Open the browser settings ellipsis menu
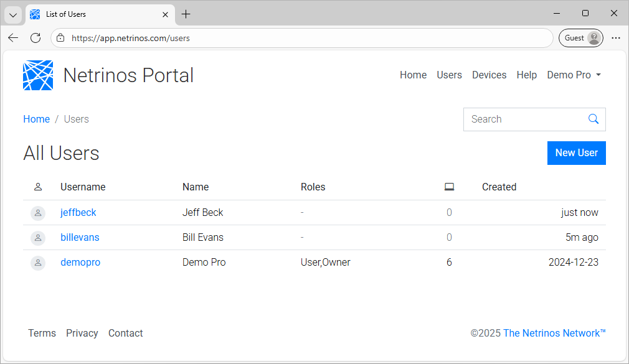 615,37
